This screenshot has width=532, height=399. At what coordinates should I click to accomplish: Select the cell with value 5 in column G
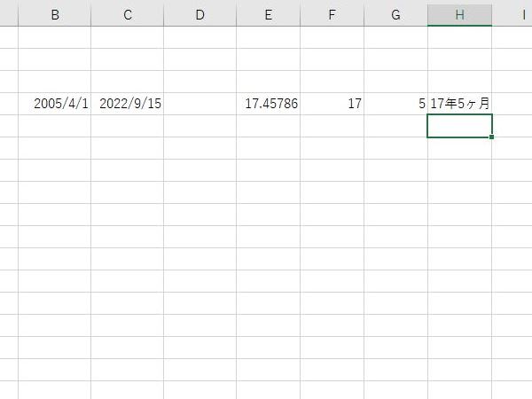[395, 104]
